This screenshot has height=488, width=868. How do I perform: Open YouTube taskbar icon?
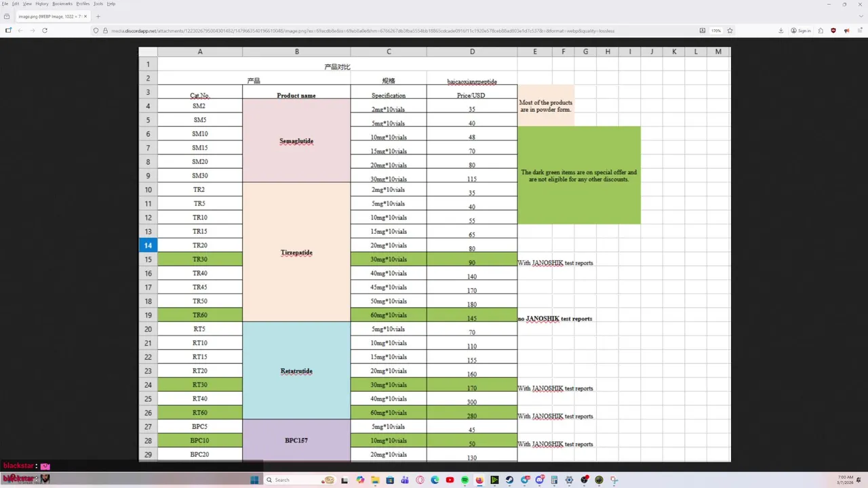click(x=450, y=480)
